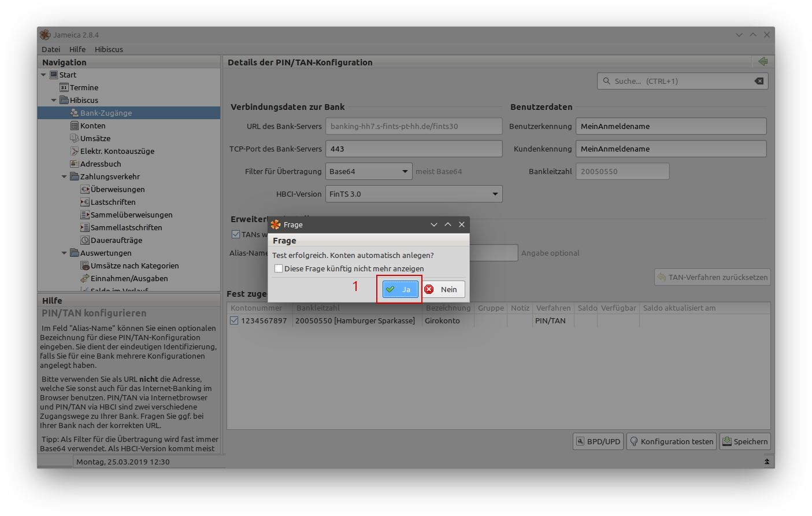Image resolution: width=812 pixels, height=516 pixels.
Task: Click the Suche search input field
Action: tap(683, 81)
